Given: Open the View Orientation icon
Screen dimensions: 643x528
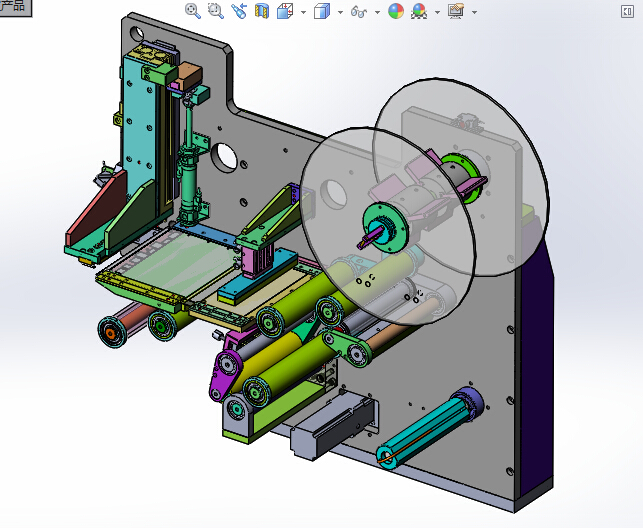Looking at the screenshot, I should tap(285, 11).
